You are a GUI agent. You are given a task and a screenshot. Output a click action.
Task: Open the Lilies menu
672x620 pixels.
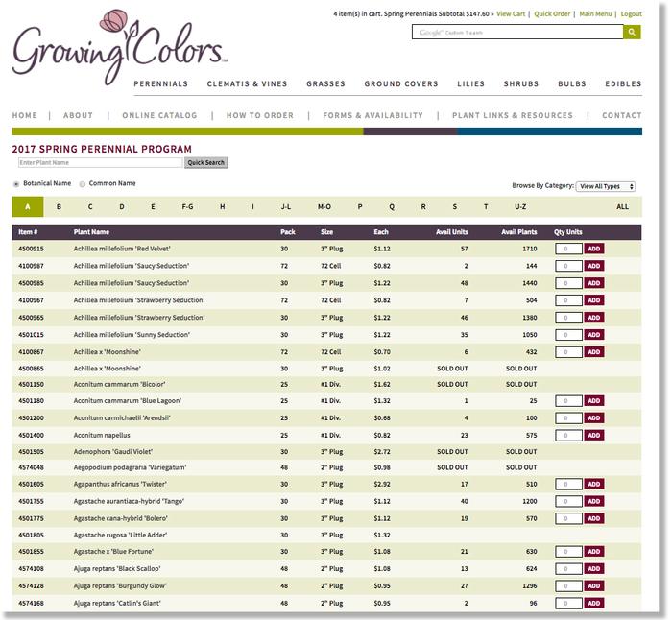[x=470, y=84]
